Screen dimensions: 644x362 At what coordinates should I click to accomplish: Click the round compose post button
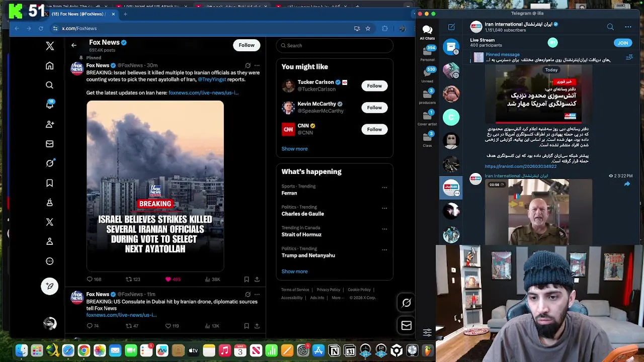click(49, 286)
